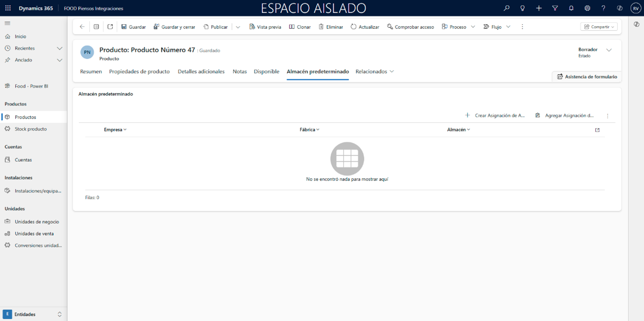
Task: Switch to the Propiedades de producto tab
Action: 139,71
